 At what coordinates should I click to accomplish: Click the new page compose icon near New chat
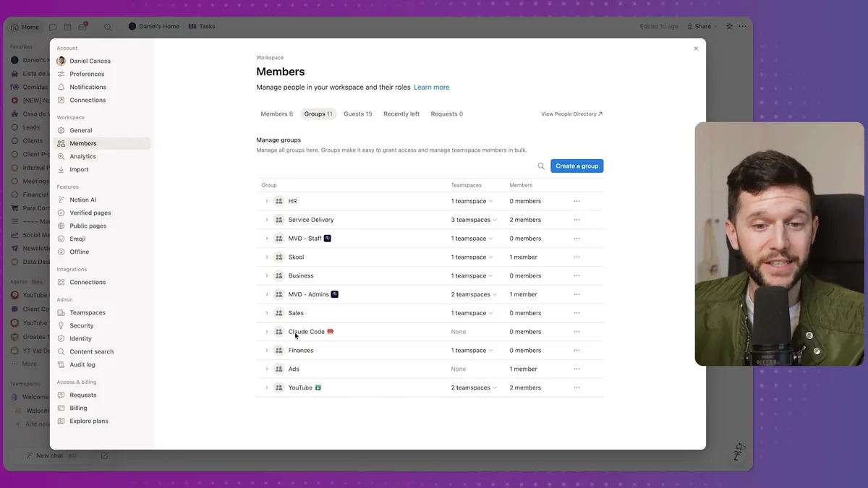tap(104, 455)
